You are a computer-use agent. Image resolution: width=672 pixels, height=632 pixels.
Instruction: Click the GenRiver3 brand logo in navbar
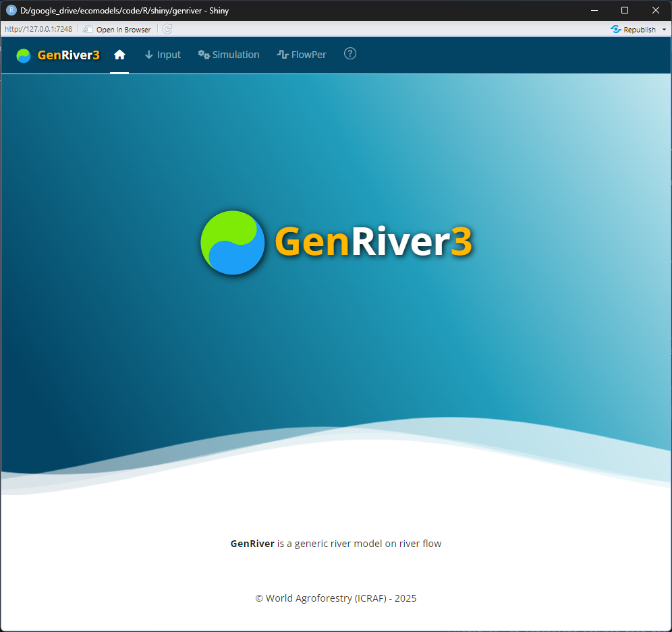pos(58,55)
